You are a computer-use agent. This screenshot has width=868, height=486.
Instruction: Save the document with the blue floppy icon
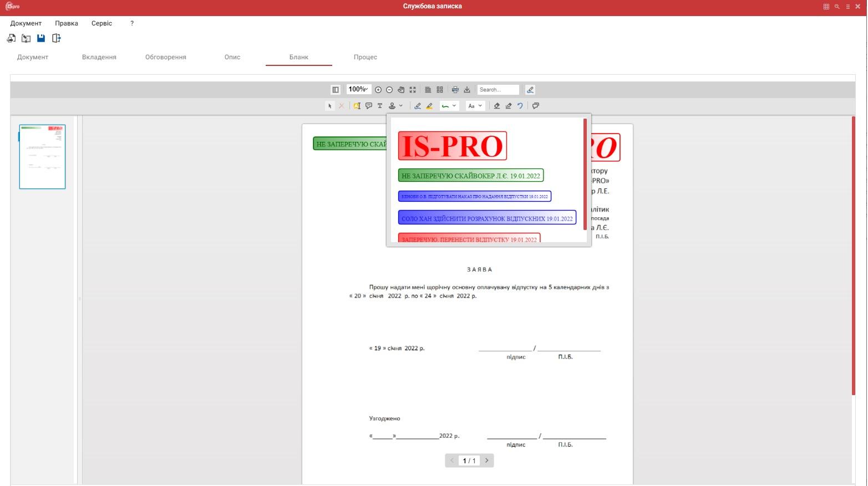[x=41, y=38]
